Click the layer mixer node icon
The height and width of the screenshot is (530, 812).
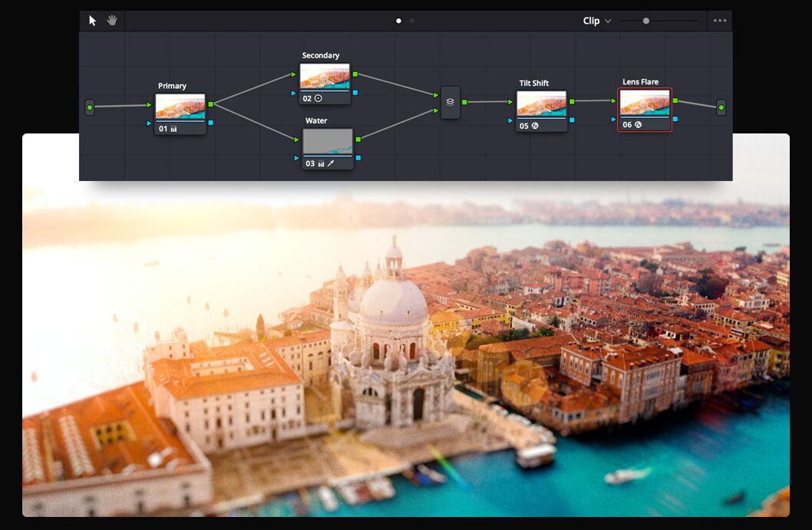[451, 102]
